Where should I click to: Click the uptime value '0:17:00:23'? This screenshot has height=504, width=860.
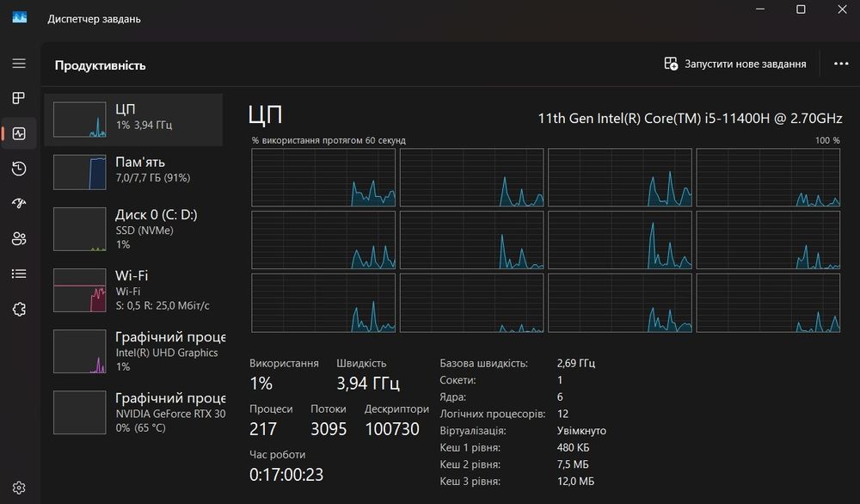[x=286, y=475]
